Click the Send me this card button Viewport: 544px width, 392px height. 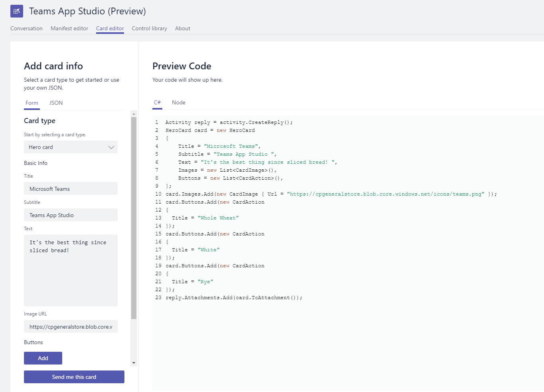point(74,376)
